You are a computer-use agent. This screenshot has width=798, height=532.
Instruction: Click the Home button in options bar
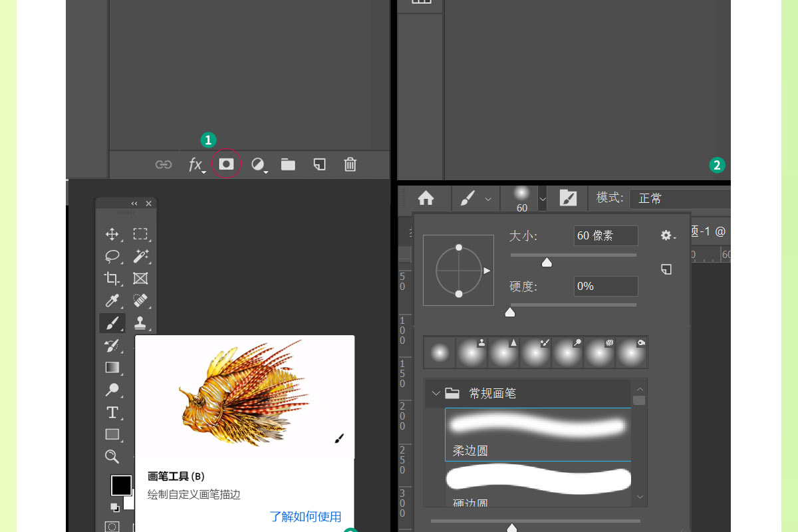(x=425, y=198)
